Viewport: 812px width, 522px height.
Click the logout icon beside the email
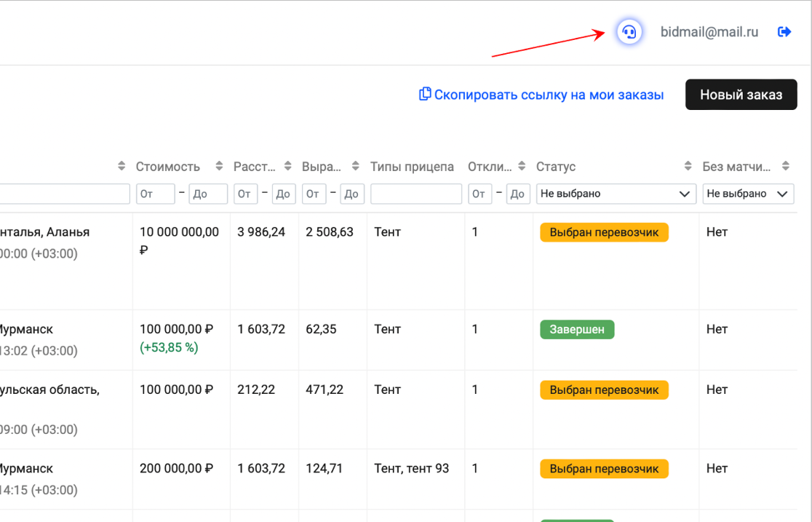784,32
